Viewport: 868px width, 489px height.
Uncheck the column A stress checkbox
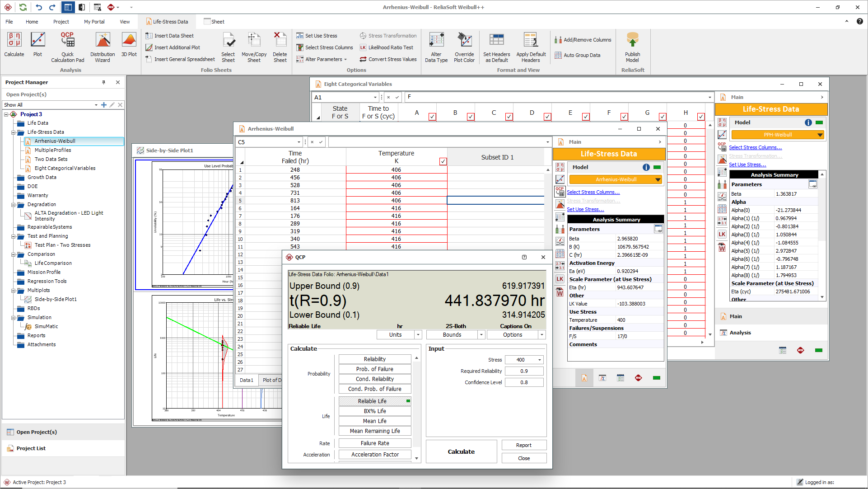click(x=432, y=117)
